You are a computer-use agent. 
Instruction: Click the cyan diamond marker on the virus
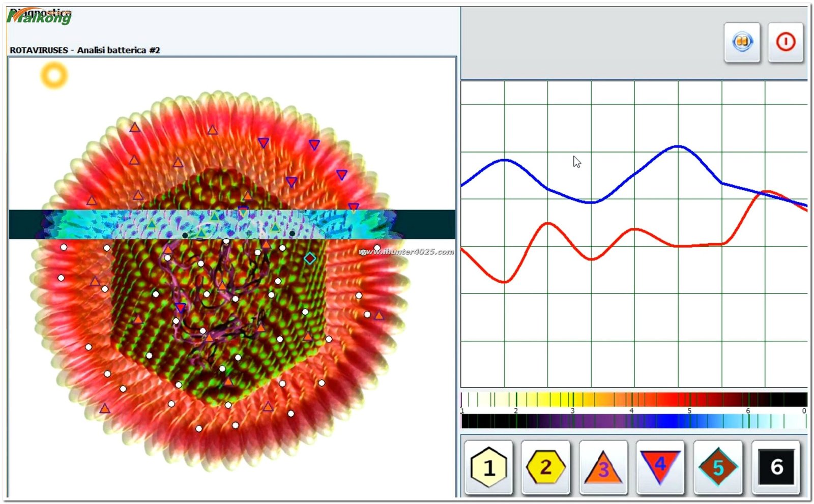pos(309,258)
